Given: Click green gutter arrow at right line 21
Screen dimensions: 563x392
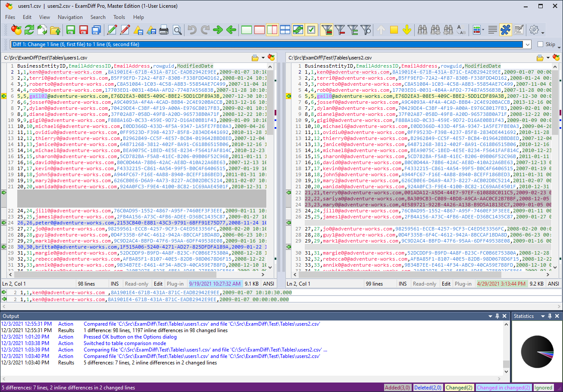Looking at the screenshot, I should tap(289, 193).
